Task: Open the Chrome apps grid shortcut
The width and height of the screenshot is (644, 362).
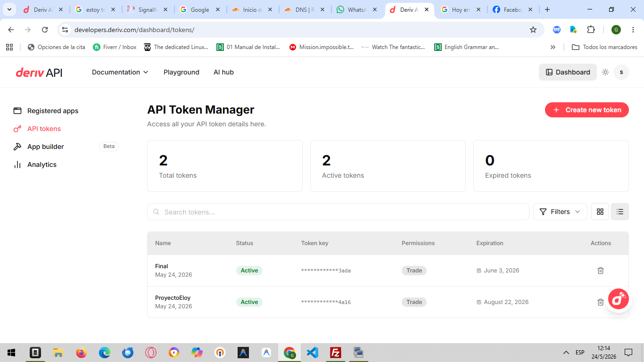Action: (9, 47)
